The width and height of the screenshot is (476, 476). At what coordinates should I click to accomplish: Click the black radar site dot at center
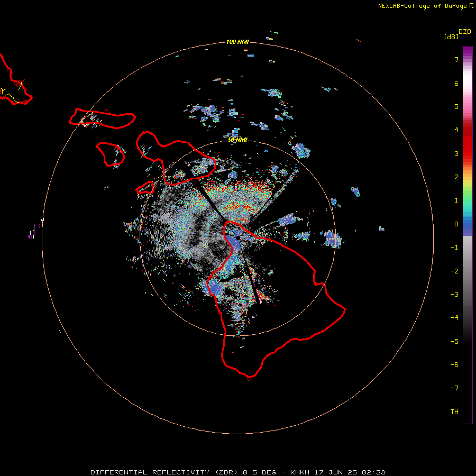pos(237,237)
